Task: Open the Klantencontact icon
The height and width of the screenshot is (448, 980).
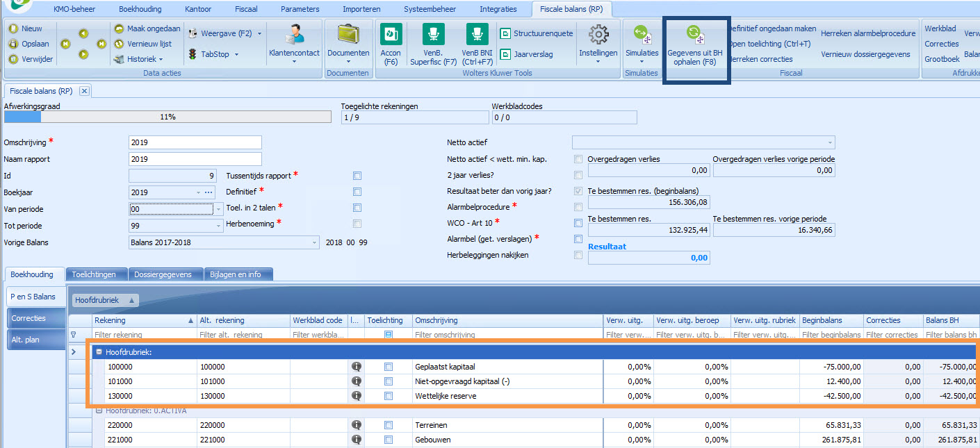Action: pyautogui.click(x=294, y=35)
